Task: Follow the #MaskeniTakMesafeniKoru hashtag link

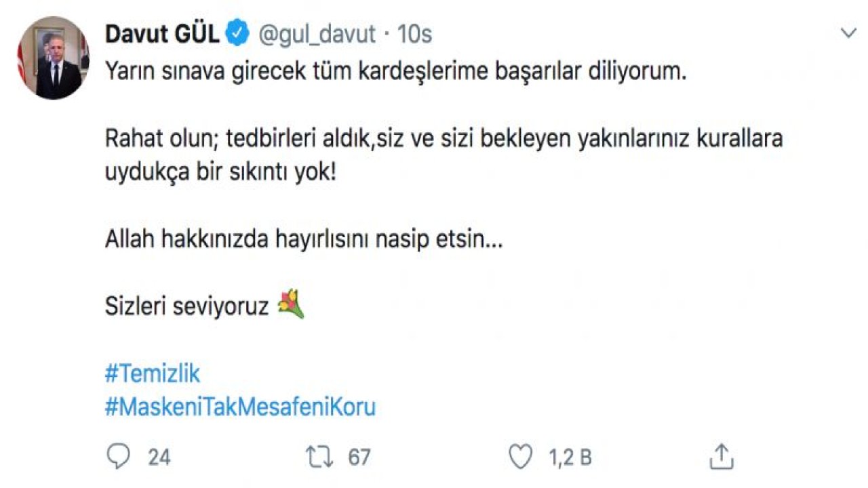Action: (242, 407)
